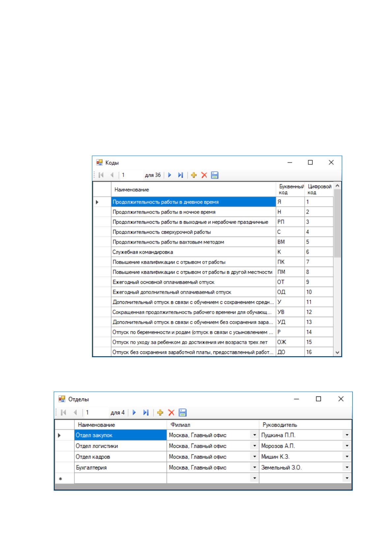Click the Руководитель column header in Отделы
The height and width of the screenshot is (555, 392).
click(x=305, y=425)
